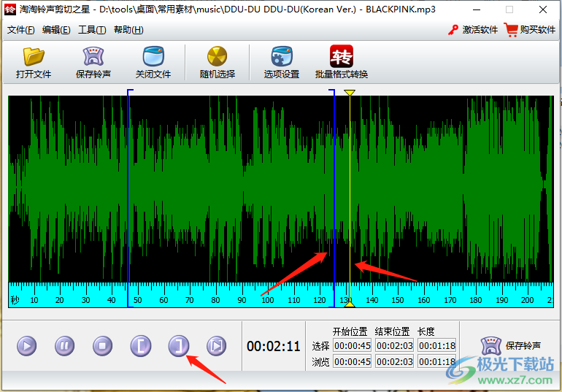Viewport: 562px width, 392px height.
Task: Click the play button
Action: tap(26, 346)
